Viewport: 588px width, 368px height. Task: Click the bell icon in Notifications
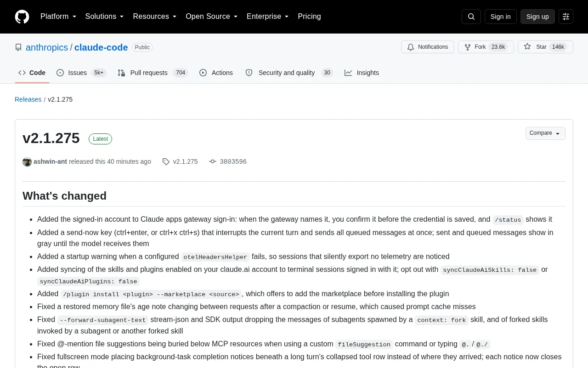click(x=410, y=47)
